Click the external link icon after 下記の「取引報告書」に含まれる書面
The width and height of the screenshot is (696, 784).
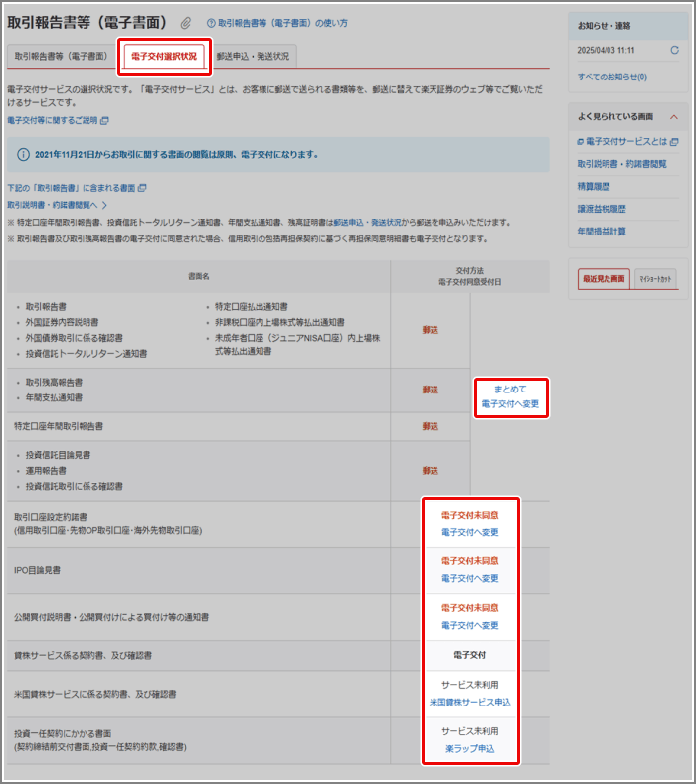point(143,188)
